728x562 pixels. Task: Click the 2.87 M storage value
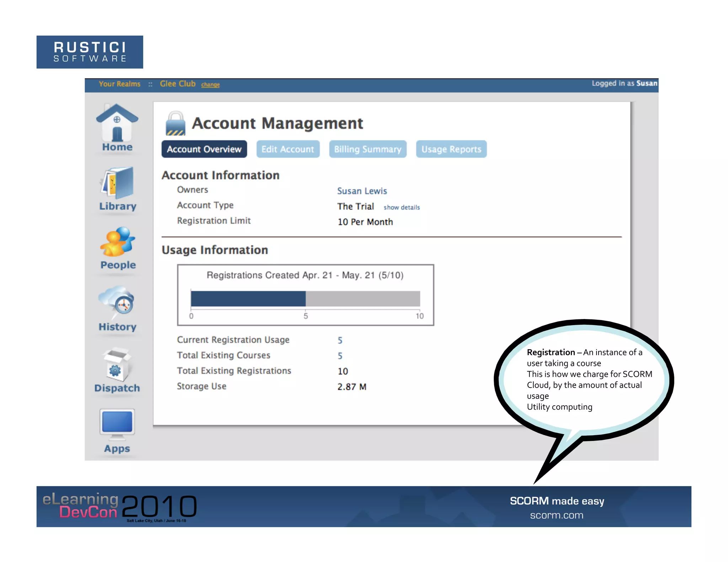pos(352,387)
